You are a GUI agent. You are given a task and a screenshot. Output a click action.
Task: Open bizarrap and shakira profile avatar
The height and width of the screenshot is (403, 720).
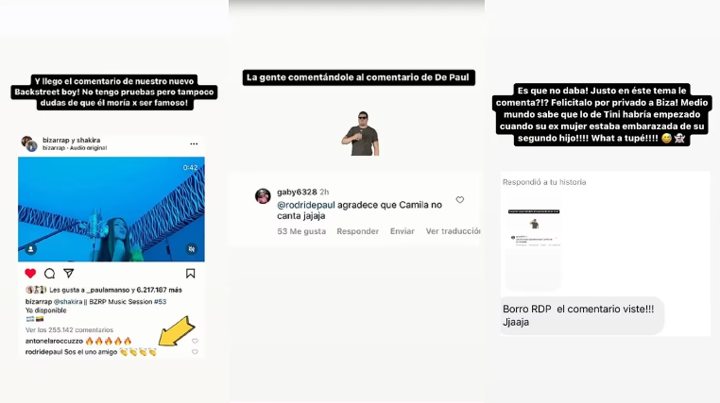click(x=29, y=144)
